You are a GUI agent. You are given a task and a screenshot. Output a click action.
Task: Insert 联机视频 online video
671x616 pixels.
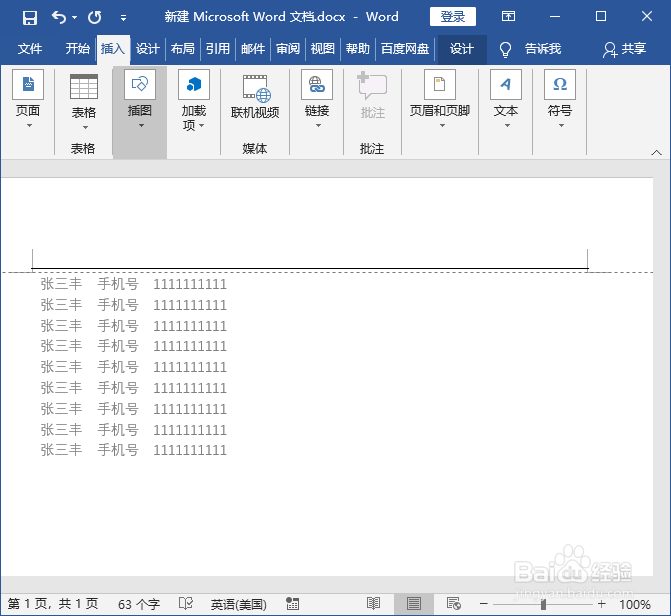pyautogui.click(x=255, y=98)
